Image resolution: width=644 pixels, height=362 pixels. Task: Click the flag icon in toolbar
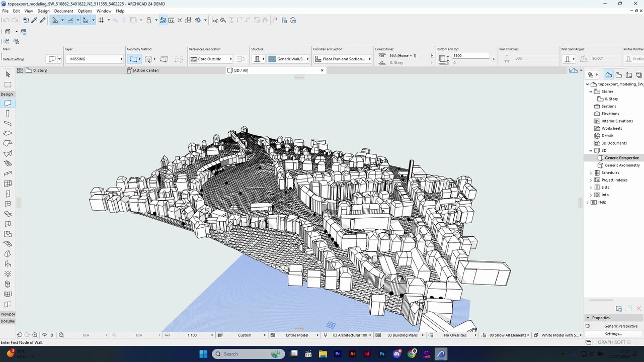coord(275,20)
